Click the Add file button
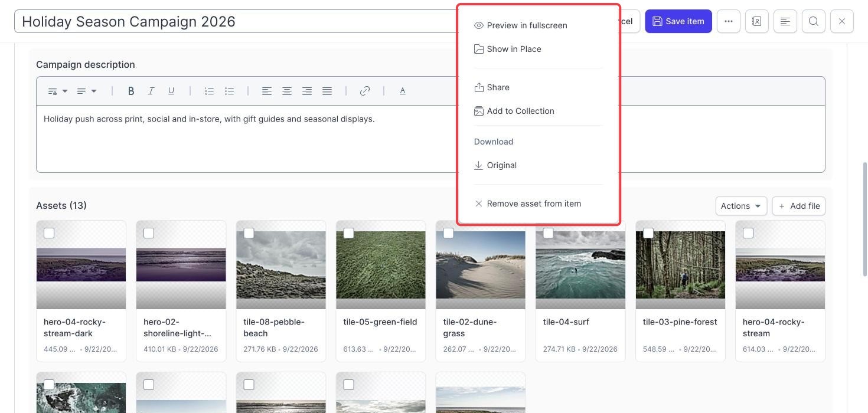The width and height of the screenshot is (868, 413). (798, 206)
